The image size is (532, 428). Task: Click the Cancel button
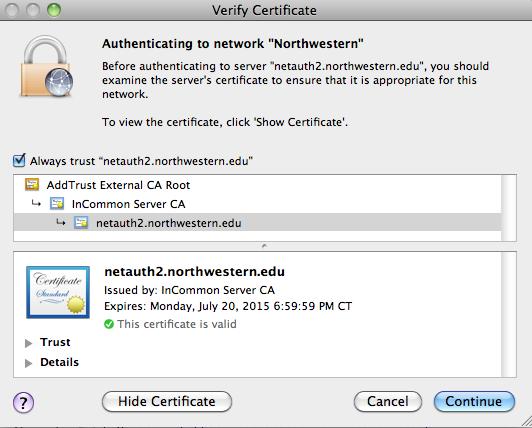click(387, 402)
